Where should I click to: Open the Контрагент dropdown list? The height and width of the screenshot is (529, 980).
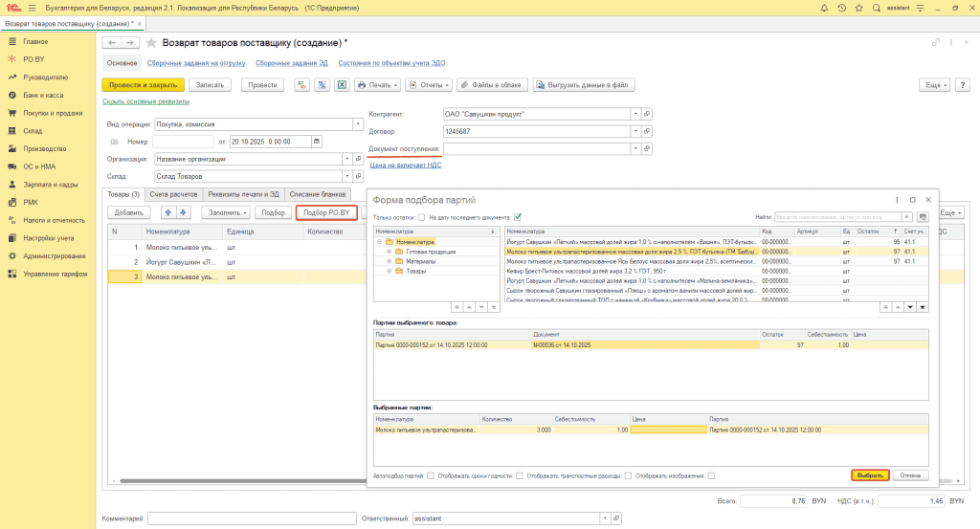tap(635, 114)
